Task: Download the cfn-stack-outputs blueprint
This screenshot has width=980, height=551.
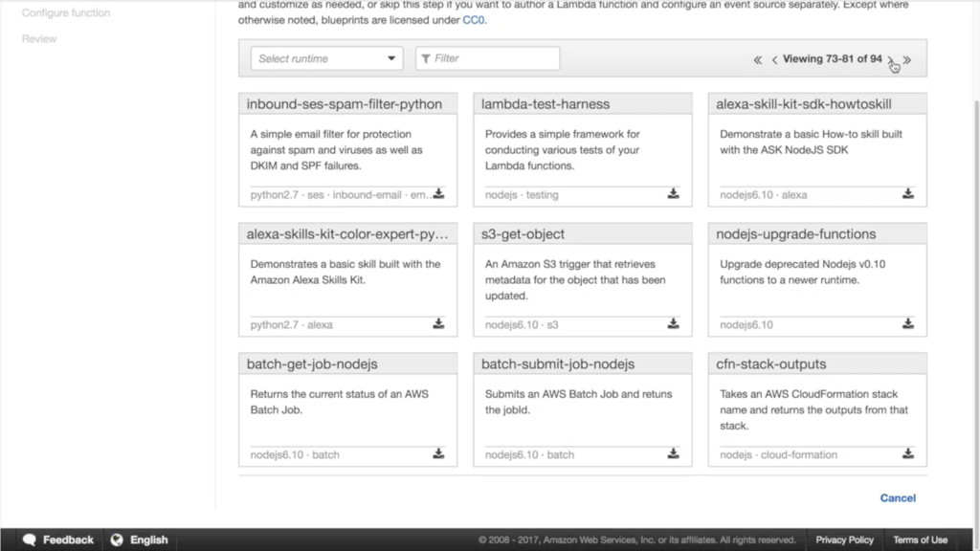Action: coord(908,453)
